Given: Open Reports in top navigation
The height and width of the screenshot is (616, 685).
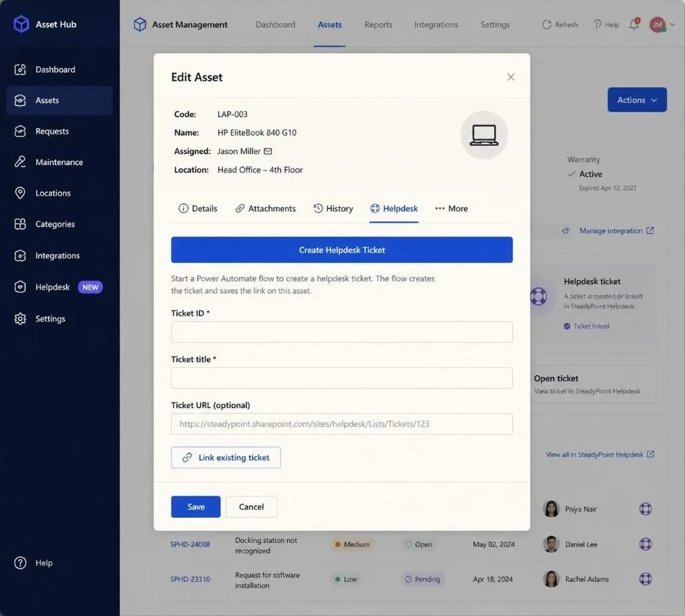Looking at the screenshot, I should point(379,25).
